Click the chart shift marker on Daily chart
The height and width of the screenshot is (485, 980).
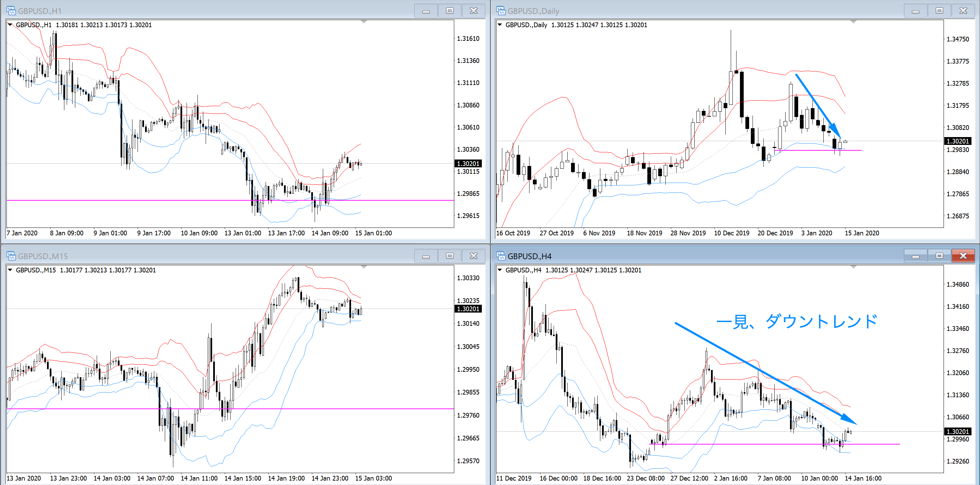click(x=853, y=22)
